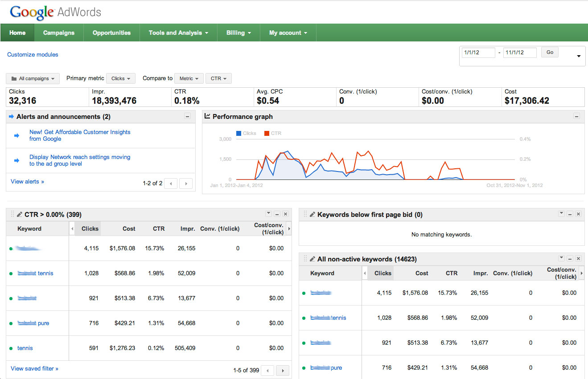Click arrow icon beside Display Network alert
The width and height of the screenshot is (588, 379).
click(x=17, y=160)
